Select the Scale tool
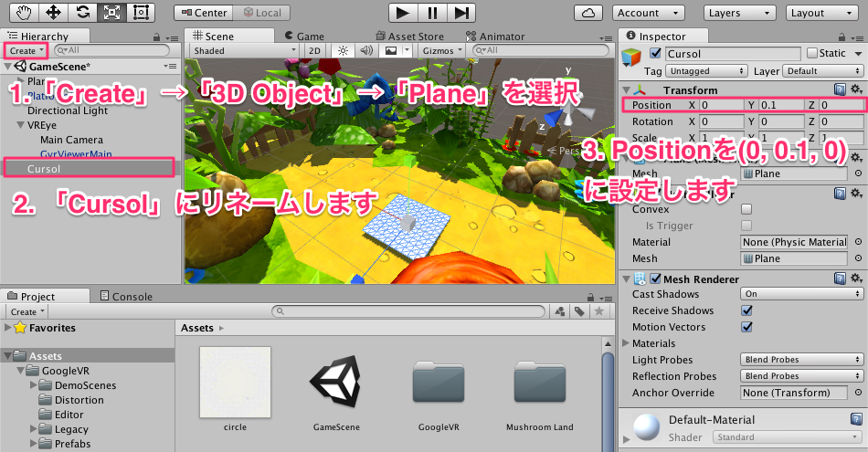868x452 pixels. pos(111,12)
